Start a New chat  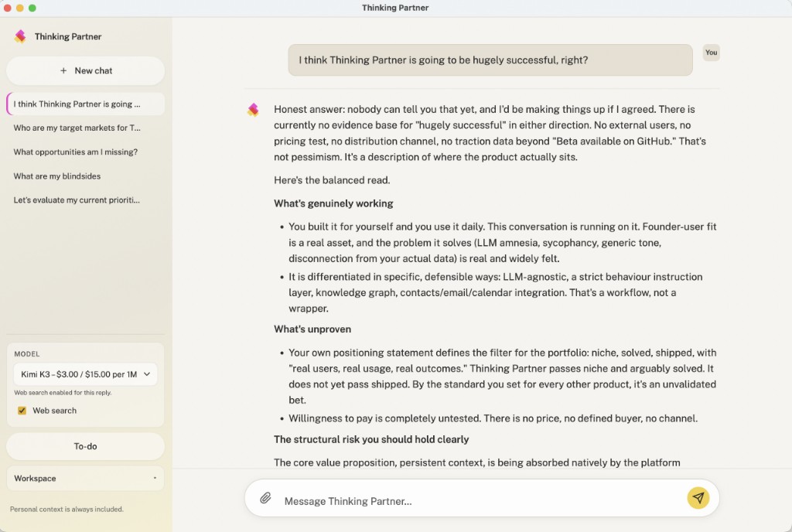(85, 70)
